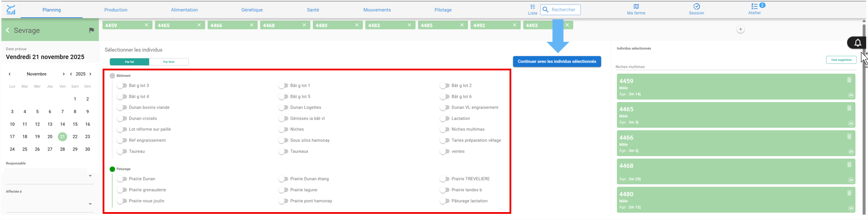Toggle Pâturage lactation switch
The width and height of the screenshot is (868, 220).
pyautogui.click(x=444, y=201)
